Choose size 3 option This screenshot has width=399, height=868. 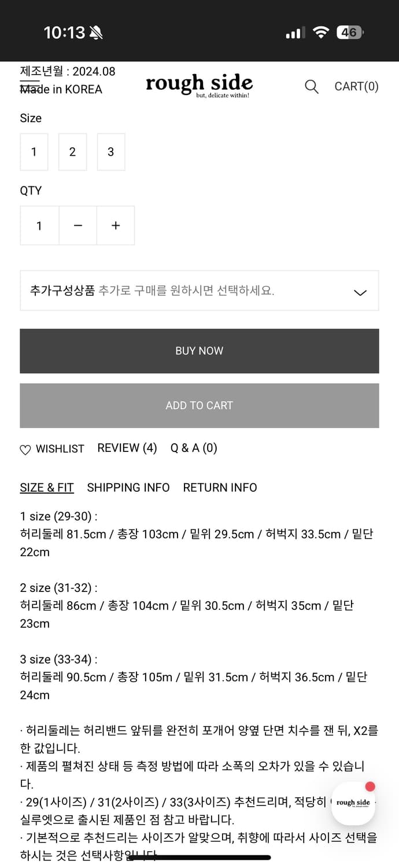pos(111,152)
